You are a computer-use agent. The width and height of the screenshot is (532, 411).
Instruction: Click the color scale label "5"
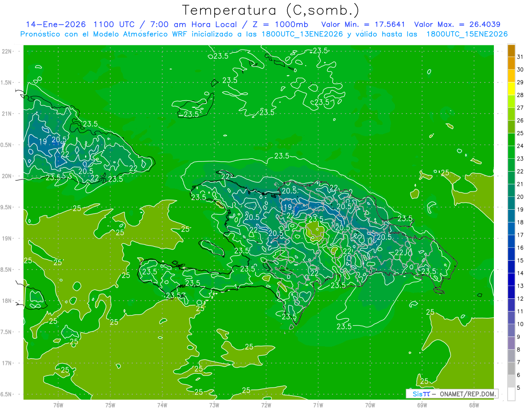pyautogui.click(x=519, y=388)
